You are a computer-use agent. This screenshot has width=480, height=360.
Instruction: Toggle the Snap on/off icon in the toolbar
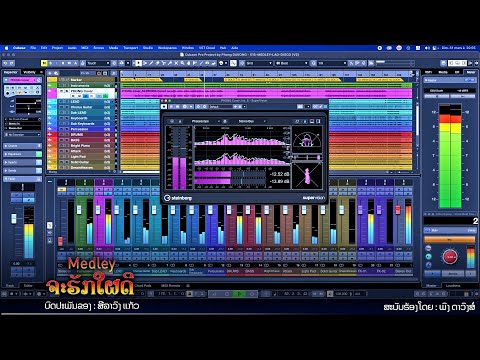point(233,63)
